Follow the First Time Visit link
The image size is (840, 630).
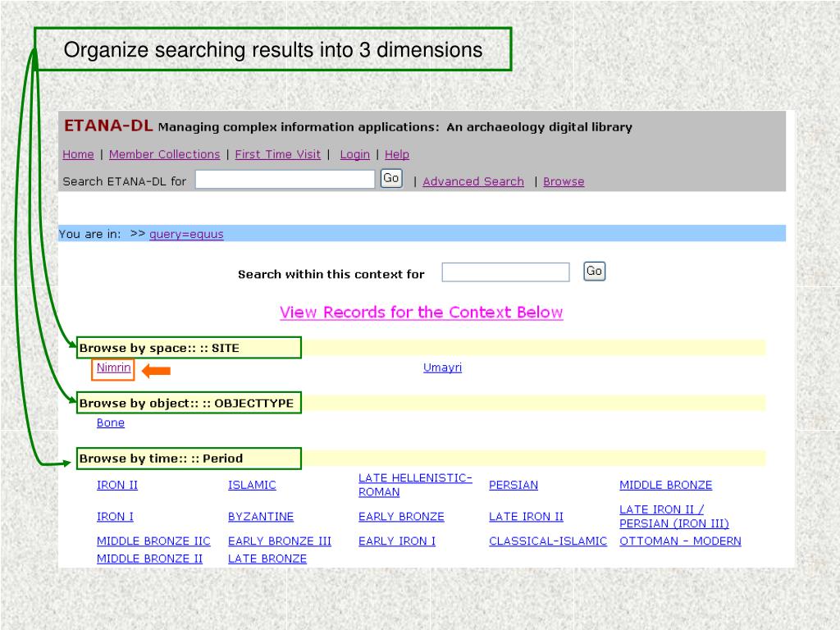[x=277, y=155]
